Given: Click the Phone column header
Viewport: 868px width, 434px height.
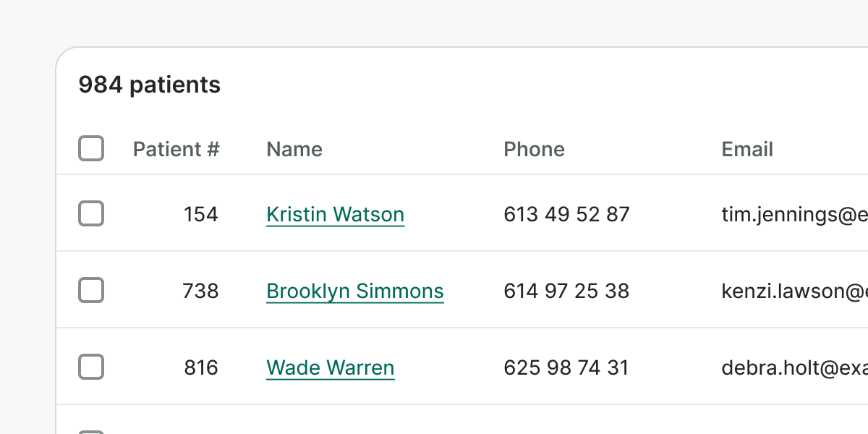Looking at the screenshot, I should [534, 149].
